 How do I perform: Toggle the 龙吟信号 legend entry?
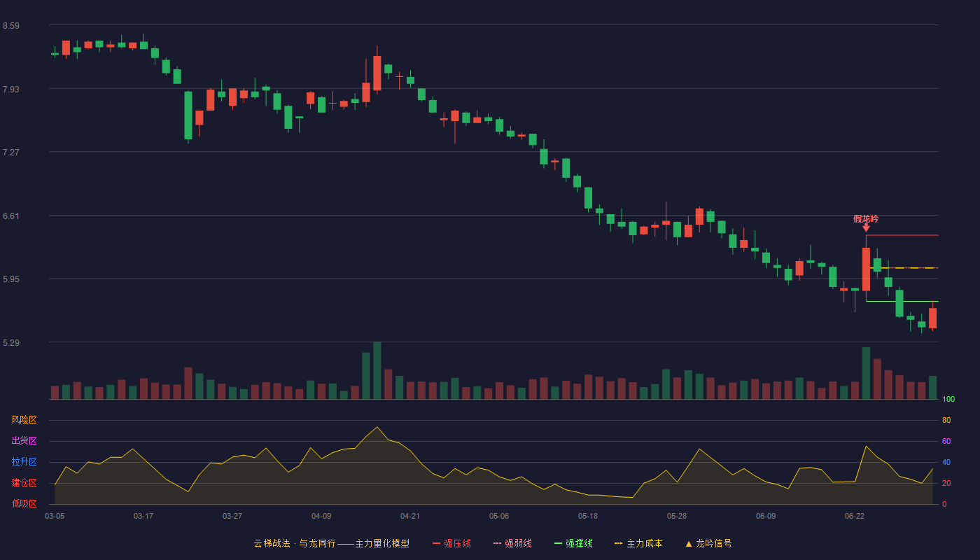708,543
